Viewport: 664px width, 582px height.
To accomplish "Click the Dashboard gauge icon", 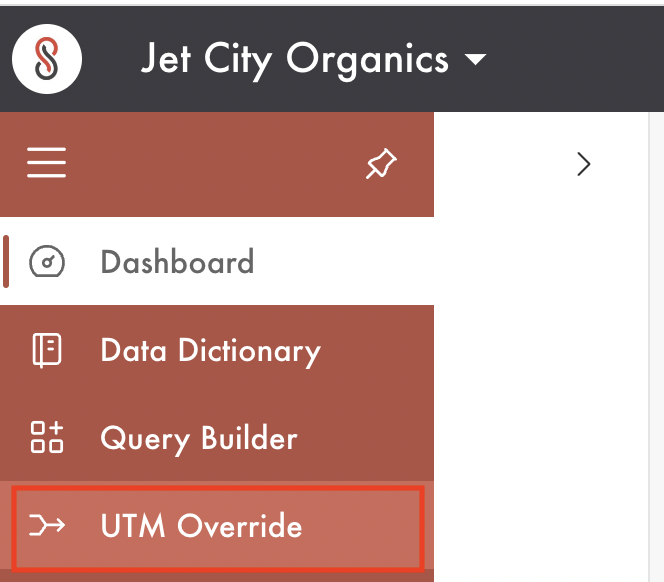I will tap(47, 261).
